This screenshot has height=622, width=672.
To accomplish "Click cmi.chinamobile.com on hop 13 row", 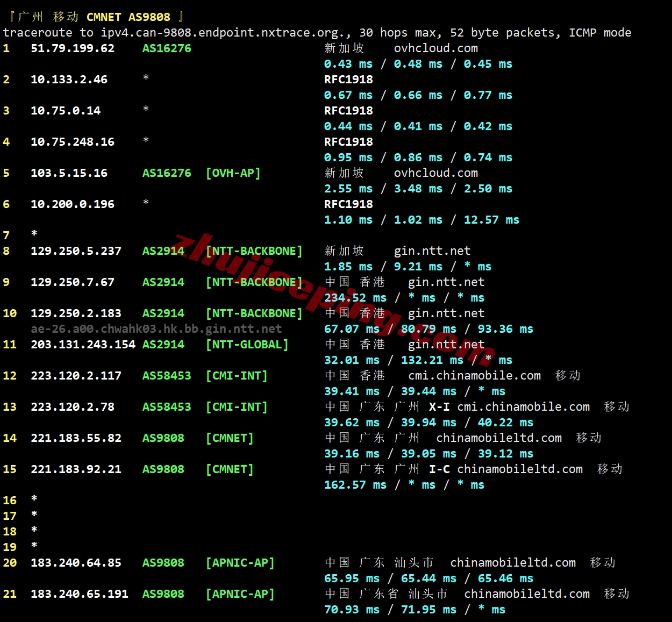I will (524, 407).
